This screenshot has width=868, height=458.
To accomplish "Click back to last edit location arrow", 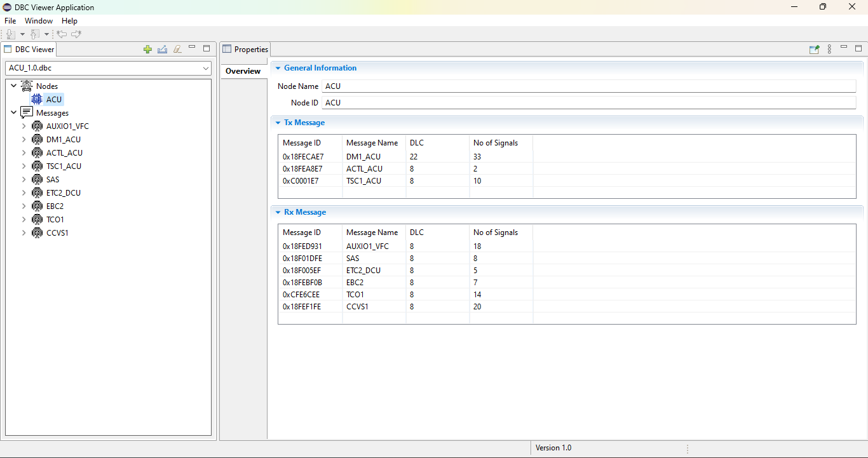I will (62, 34).
